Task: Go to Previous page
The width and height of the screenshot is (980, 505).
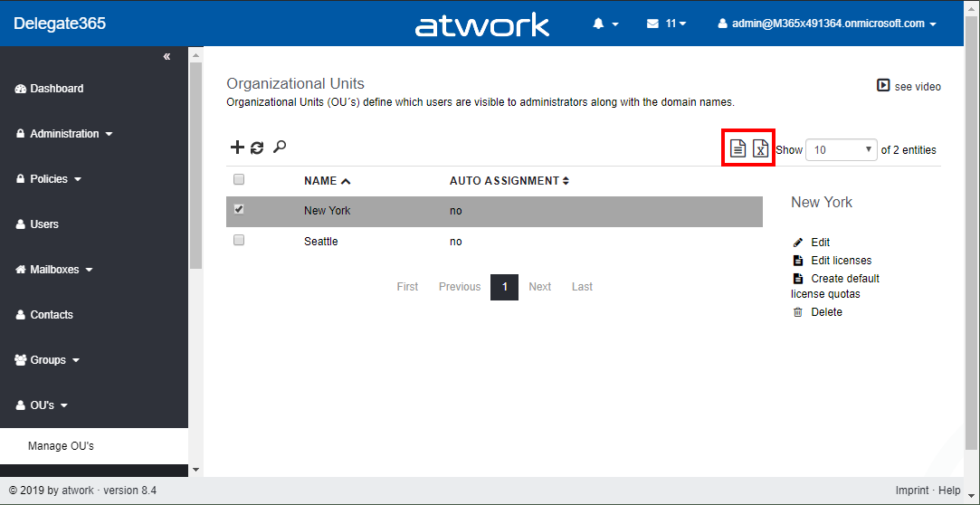Action: point(460,286)
